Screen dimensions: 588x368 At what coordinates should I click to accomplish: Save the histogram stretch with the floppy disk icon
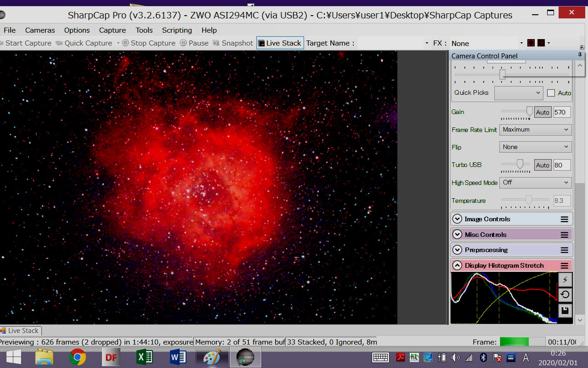point(565,310)
